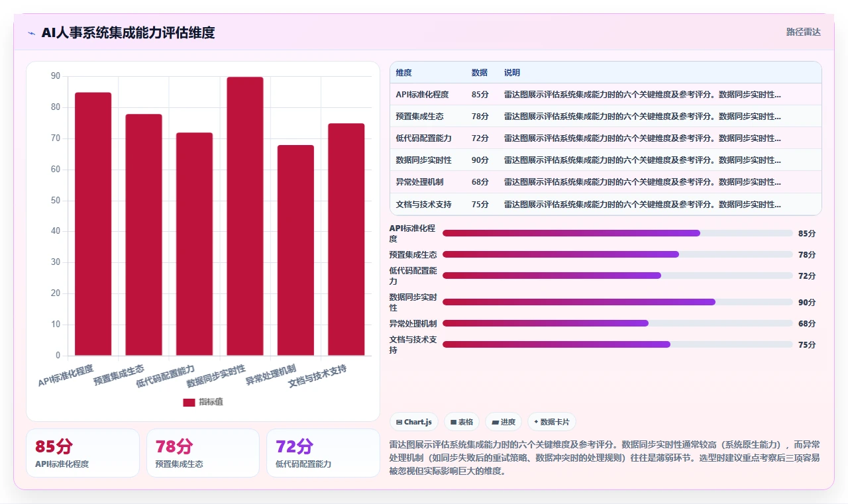Select the Chart.js chip
The height and width of the screenshot is (504, 848).
click(x=414, y=422)
